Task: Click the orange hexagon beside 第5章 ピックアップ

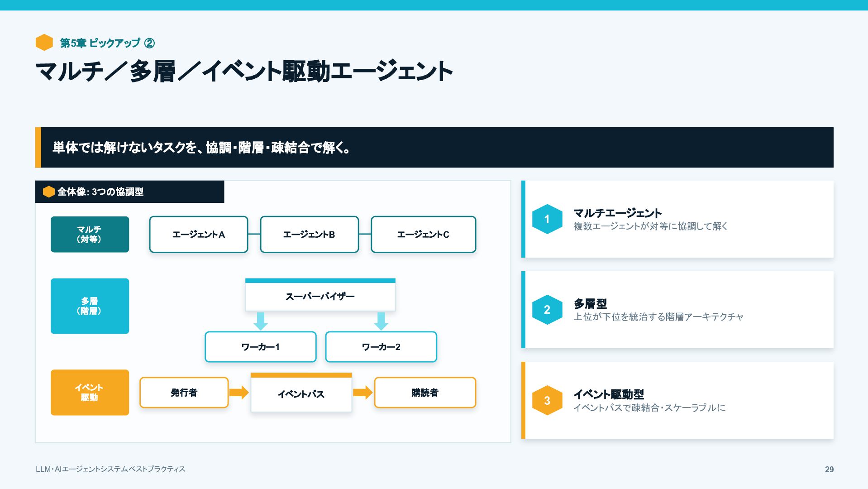Action: click(x=44, y=43)
